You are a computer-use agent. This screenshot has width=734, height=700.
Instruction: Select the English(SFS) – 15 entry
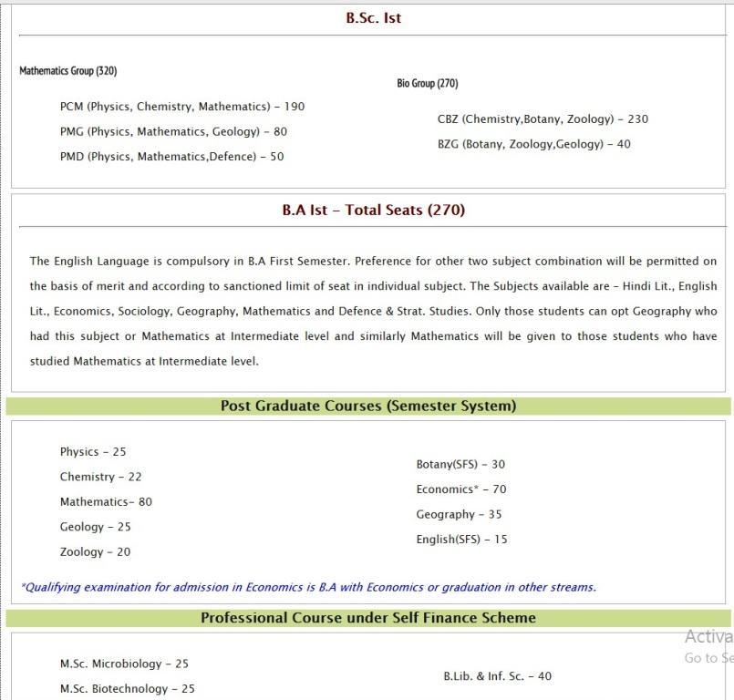point(461,540)
